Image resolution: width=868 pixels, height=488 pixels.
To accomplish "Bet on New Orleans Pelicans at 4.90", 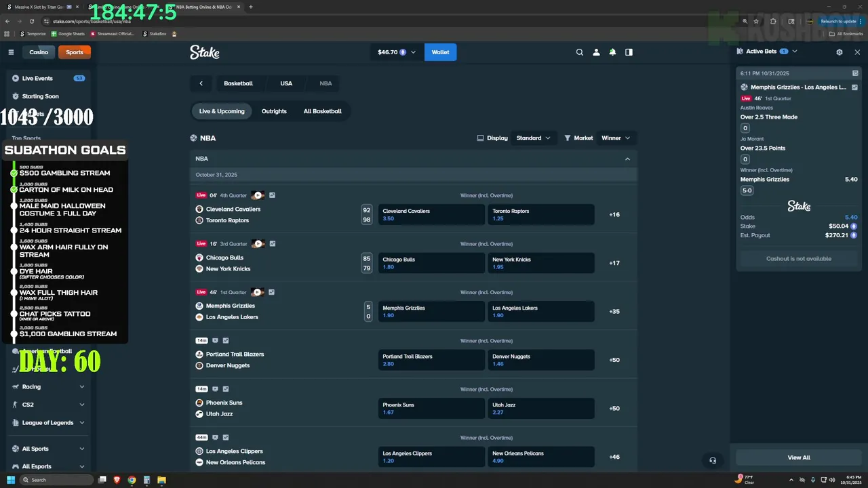I will (541, 457).
